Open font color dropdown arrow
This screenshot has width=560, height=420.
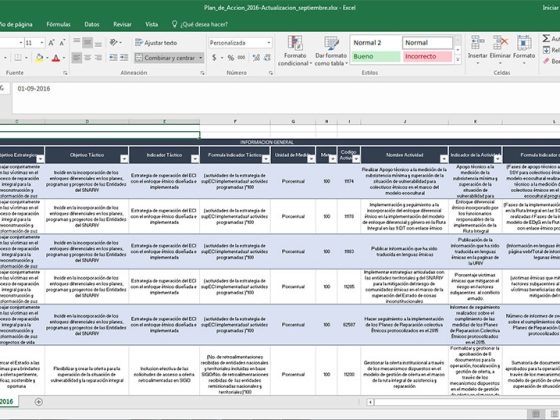pos(64,58)
